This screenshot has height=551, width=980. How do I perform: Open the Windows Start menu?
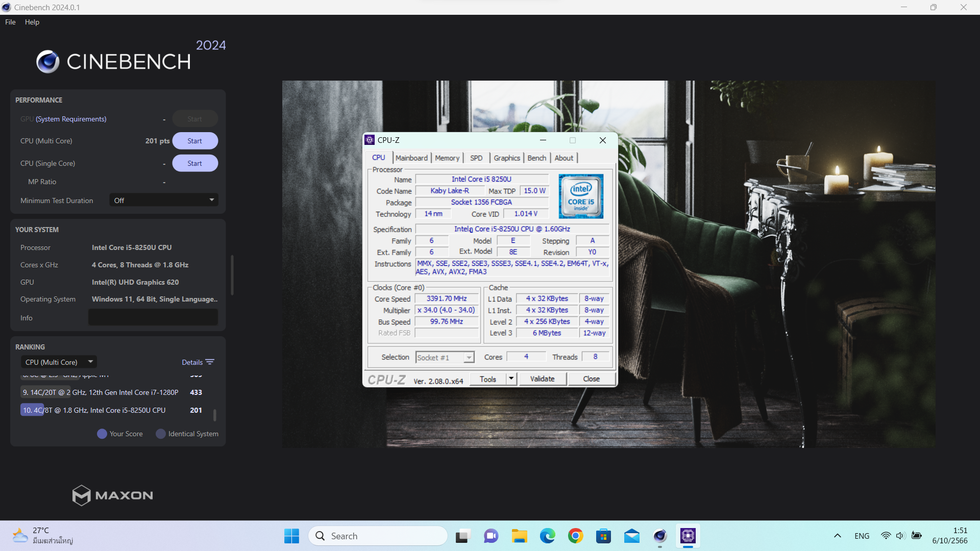(291, 536)
